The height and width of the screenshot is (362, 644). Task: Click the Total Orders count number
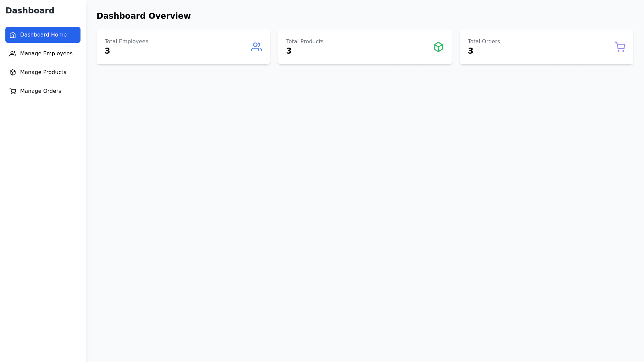[x=470, y=51]
